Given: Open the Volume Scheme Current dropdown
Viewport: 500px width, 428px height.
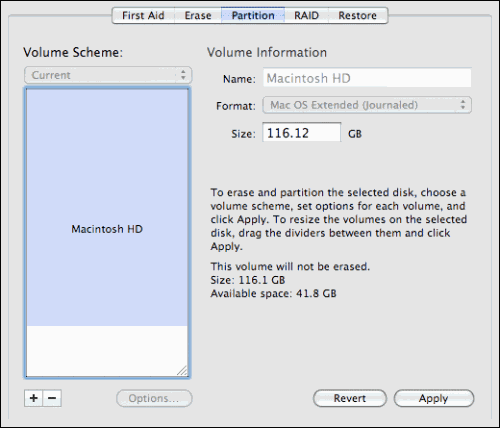Looking at the screenshot, I should (x=108, y=75).
